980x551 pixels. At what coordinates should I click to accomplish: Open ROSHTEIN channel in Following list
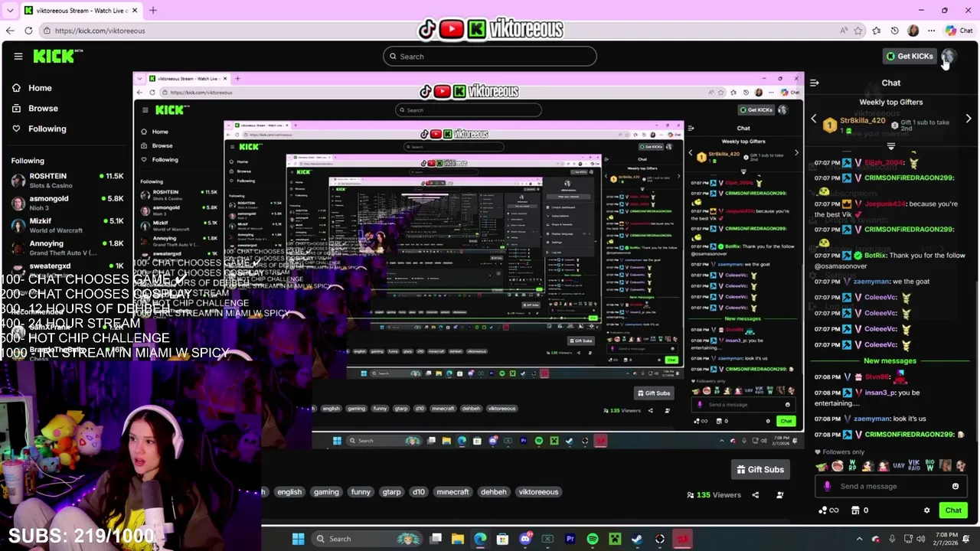(67, 181)
